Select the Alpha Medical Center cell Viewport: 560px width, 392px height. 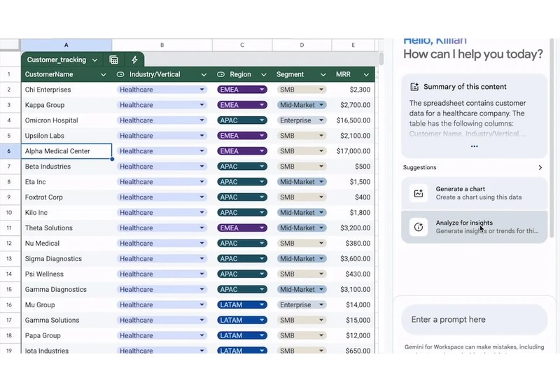[66, 151]
